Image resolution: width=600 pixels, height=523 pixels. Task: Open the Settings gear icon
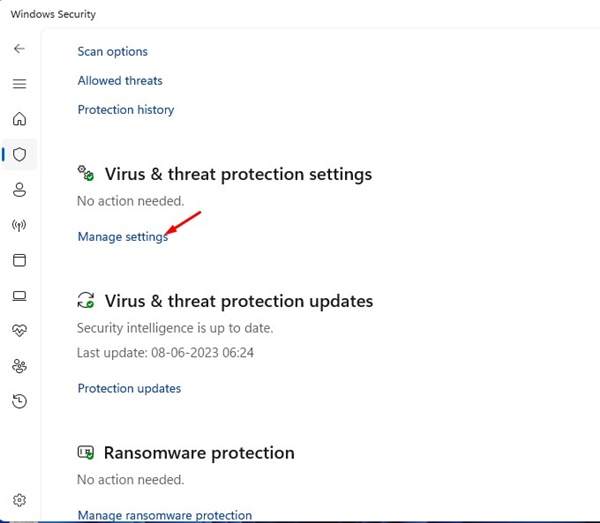pyautogui.click(x=19, y=500)
